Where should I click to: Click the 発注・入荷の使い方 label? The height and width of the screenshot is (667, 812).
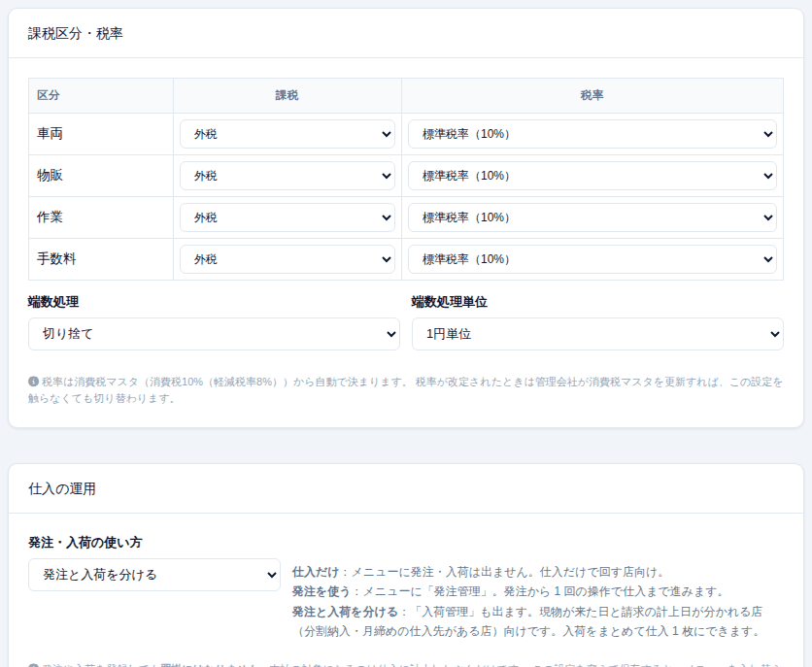coord(85,543)
